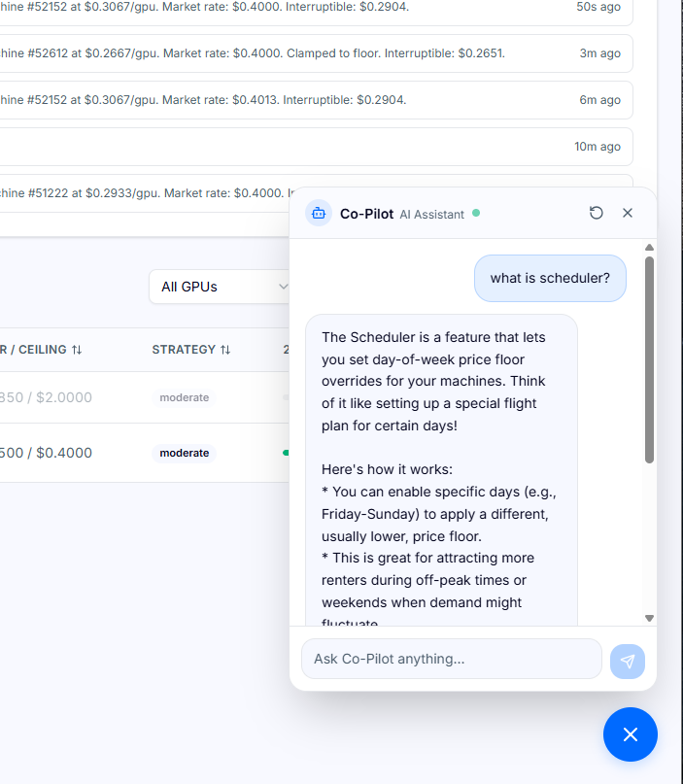
Task: Click the green online status dot
Action: (x=476, y=213)
